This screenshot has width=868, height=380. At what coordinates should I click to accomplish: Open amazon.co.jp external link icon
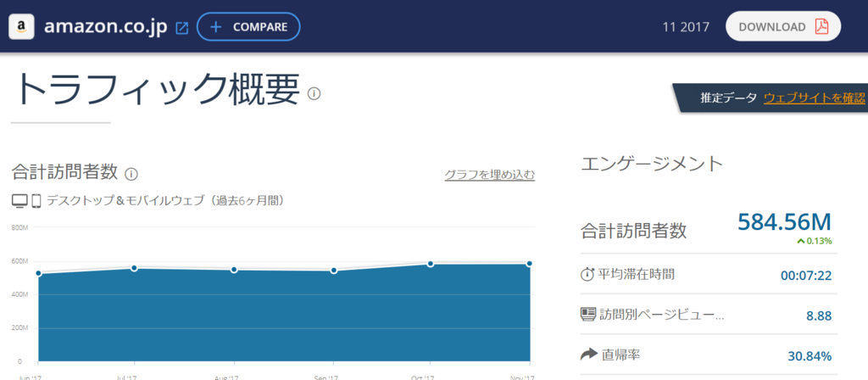[x=181, y=28]
